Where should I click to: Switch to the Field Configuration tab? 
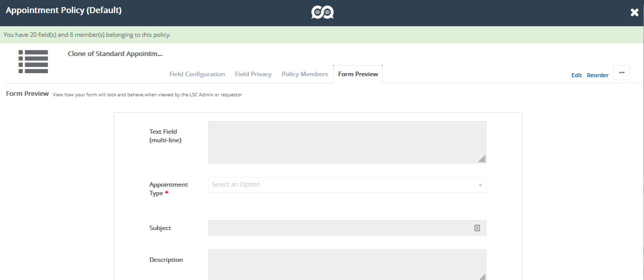click(197, 74)
